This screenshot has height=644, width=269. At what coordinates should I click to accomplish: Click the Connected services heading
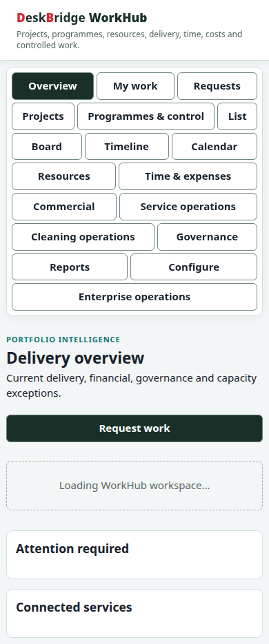pos(74,607)
